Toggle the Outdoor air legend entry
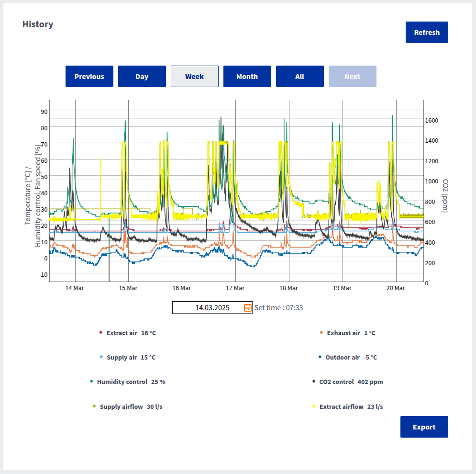Screen dimensions: 476x474 click(347, 358)
